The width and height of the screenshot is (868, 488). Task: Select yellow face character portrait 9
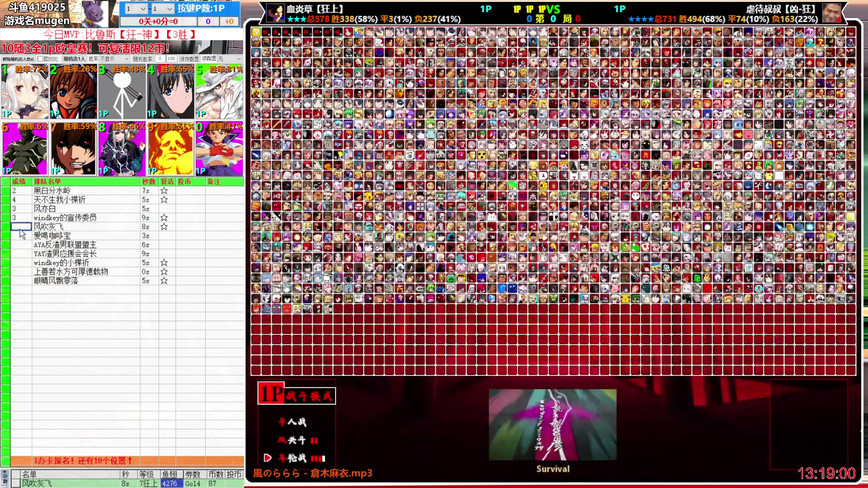pyautogui.click(x=170, y=149)
